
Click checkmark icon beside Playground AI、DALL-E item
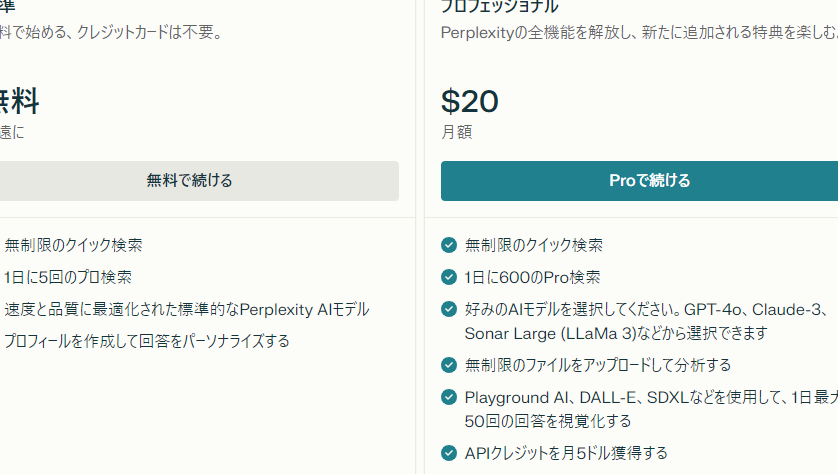pos(449,397)
